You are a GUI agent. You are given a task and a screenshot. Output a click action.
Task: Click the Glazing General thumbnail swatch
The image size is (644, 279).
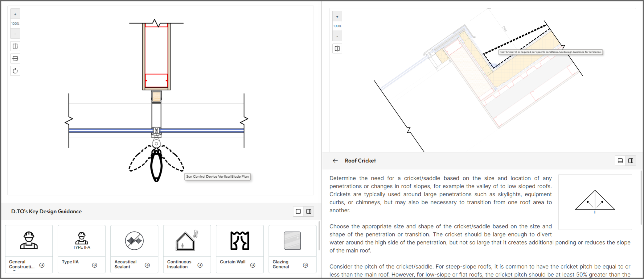[x=292, y=241]
